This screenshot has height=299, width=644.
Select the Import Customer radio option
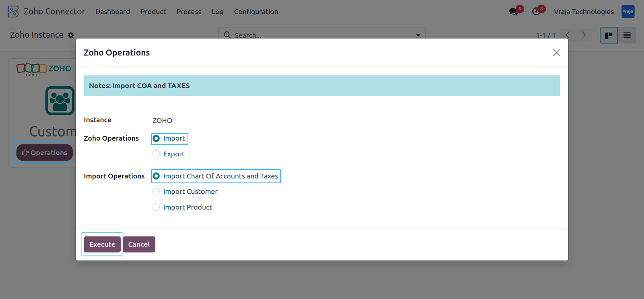[x=156, y=192]
